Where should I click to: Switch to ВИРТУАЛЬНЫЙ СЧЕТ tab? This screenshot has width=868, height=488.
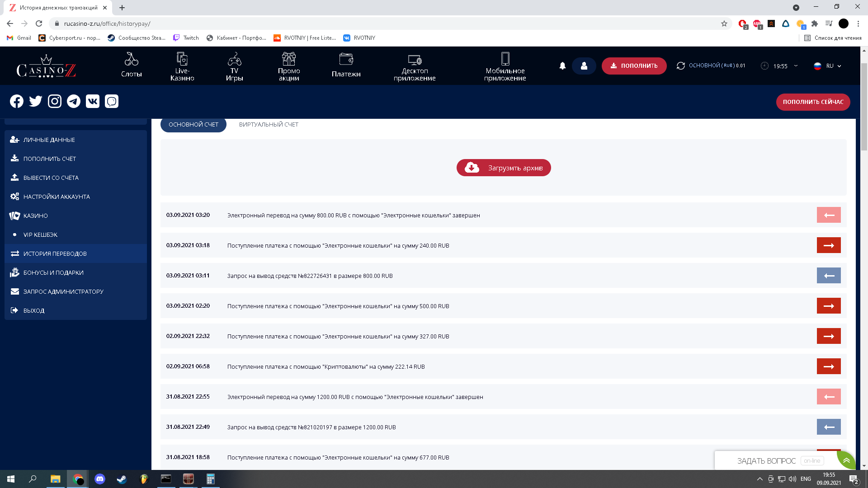pyautogui.click(x=269, y=124)
